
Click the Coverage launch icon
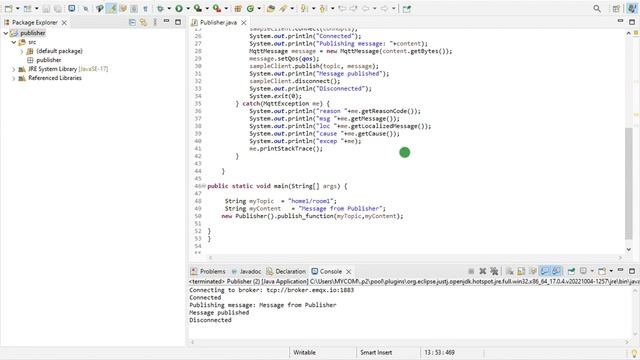click(x=198, y=9)
